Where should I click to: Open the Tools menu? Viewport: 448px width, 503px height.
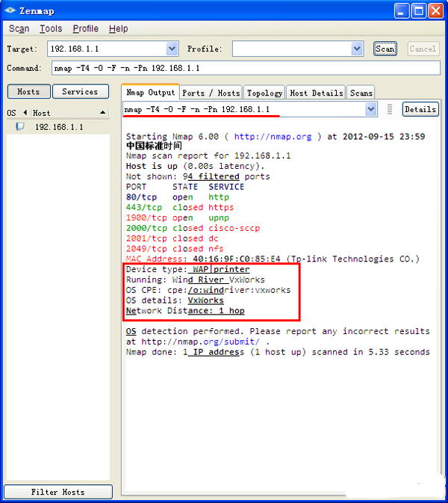tap(51, 28)
